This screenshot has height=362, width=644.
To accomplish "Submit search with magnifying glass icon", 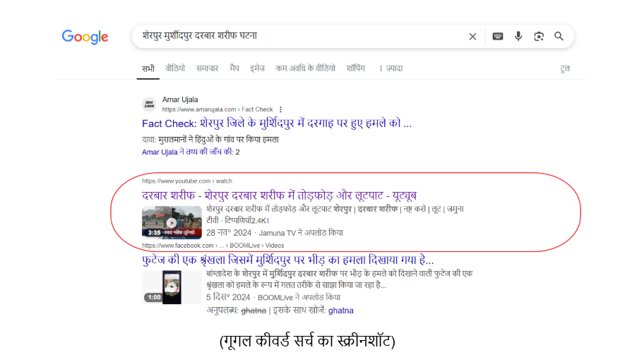I will coord(559,37).
